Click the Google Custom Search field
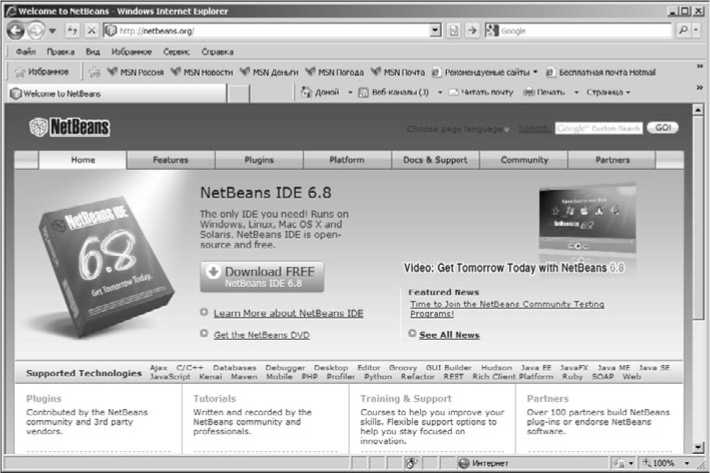 click(599, 129)
